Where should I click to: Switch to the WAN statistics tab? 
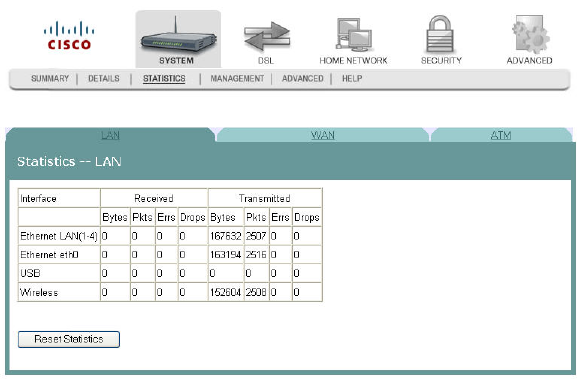[323, 135]
